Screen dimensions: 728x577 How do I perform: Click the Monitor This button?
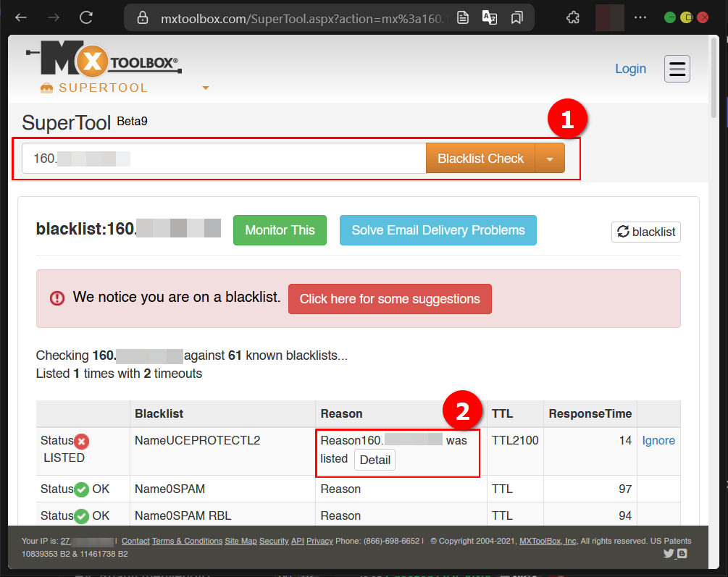[280, 230]
